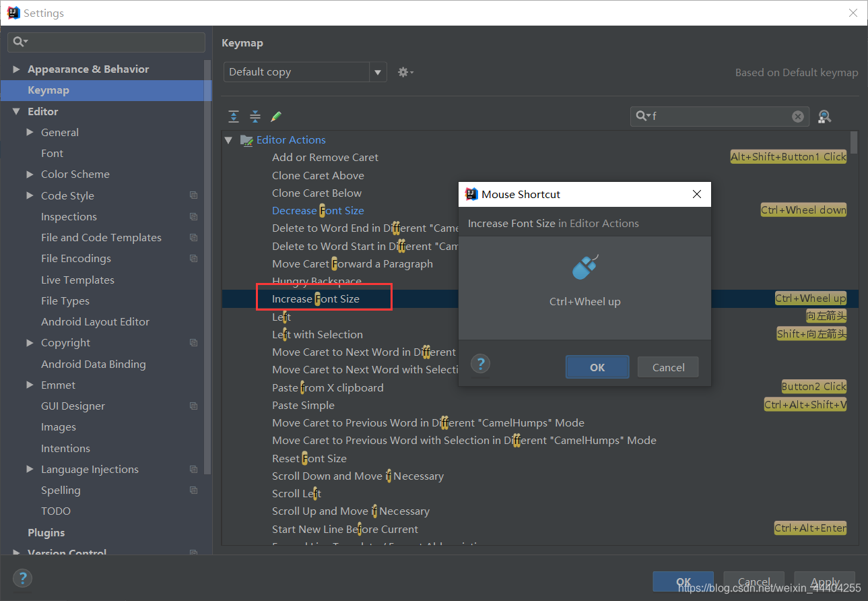Click the Editor Actions folder icon
The image size is (868, 601).
(x=246, y=140)
